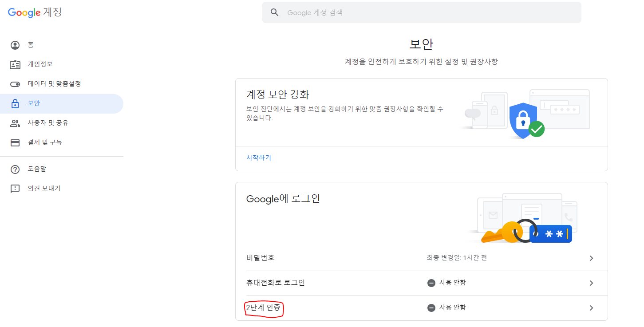Click the 비밀번호 row chevron arrow
644x327 pixels.
click(x=591, y=258)
